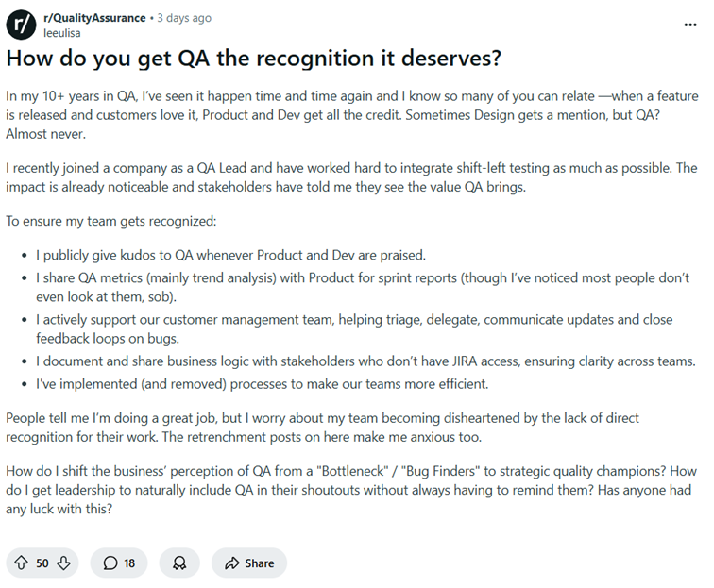Click the Share arrow icon
Viewport: 714px width, 588px height.
(x=232, y=563)
